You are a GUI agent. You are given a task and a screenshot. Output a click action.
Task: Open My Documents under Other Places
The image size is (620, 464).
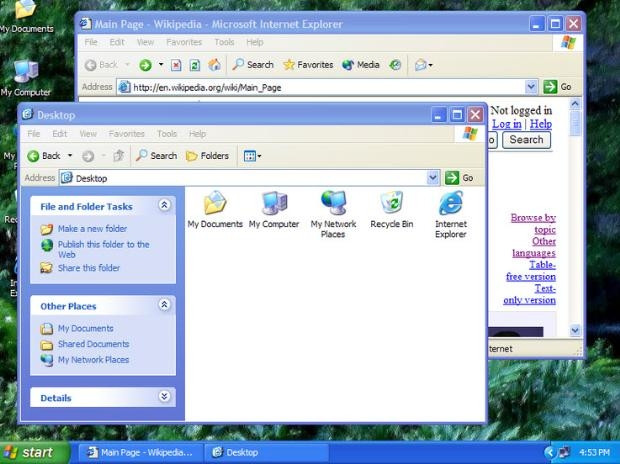[77, 328]
